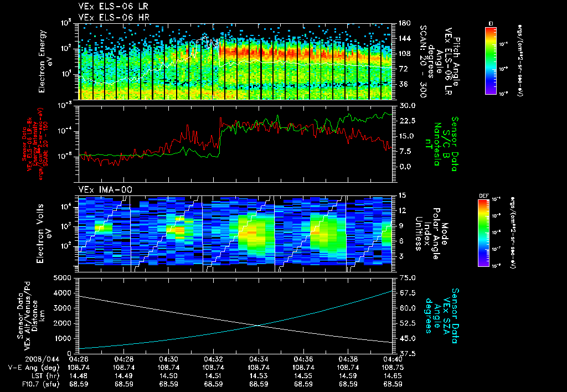Click the 67.5 SZA tick label
The height and width of the screenshot is (392, 567).
pyautogui.click(x=406, y=293)
